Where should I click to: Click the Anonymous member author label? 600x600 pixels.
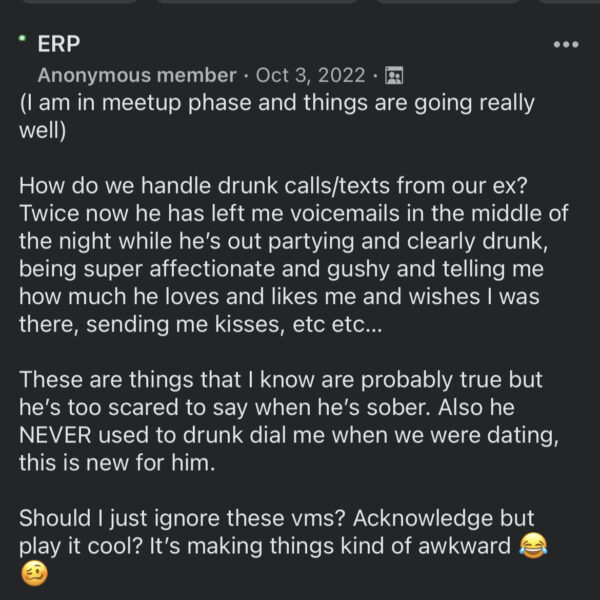137,75
